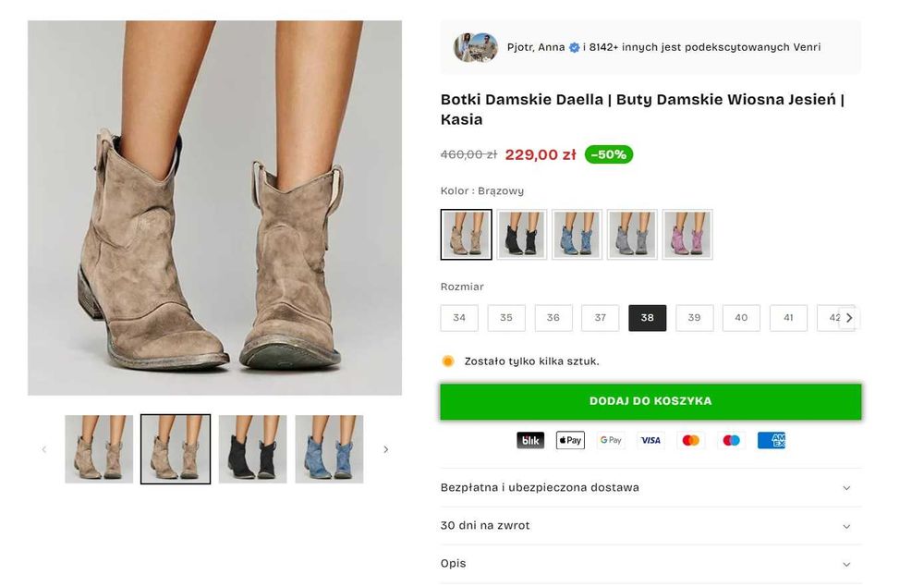Click the Visa payment icon
Screen dimensions: 924x587
pyautogui.click(x=650, y=441)
